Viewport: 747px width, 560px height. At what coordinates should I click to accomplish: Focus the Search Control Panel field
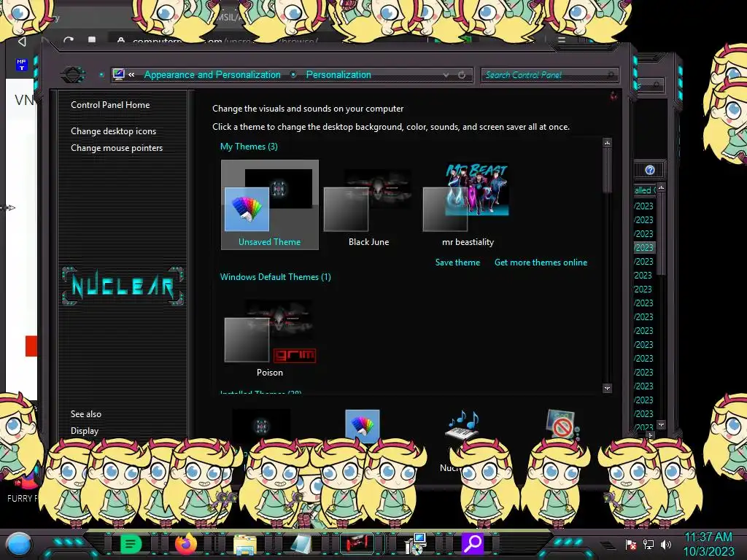pyautogui.click(x=549, y=75)
